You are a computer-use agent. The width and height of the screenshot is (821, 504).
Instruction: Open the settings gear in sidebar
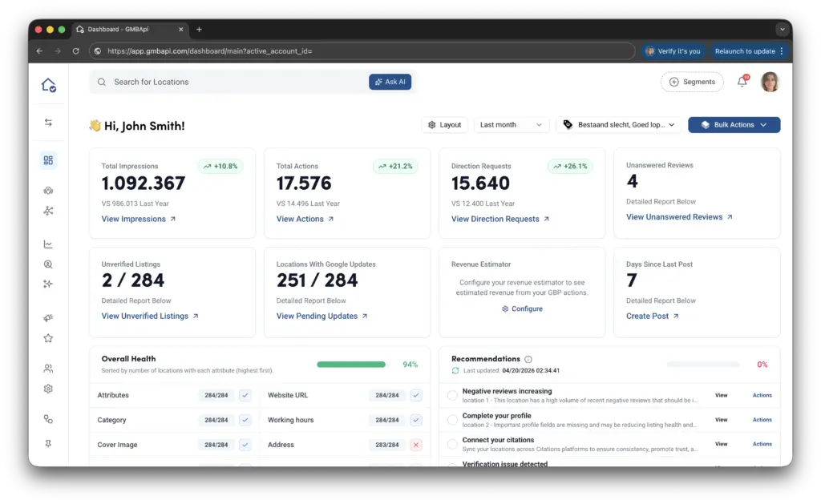[x=48, y=389]
